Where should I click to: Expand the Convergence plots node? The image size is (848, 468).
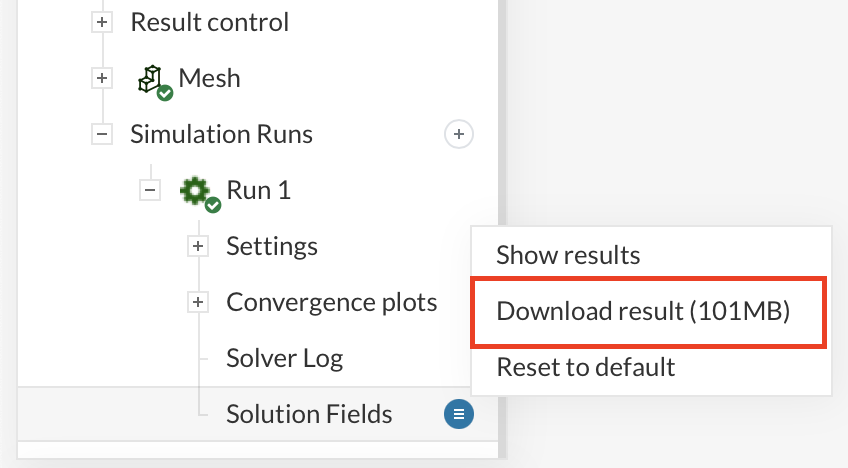click(198, 302)
